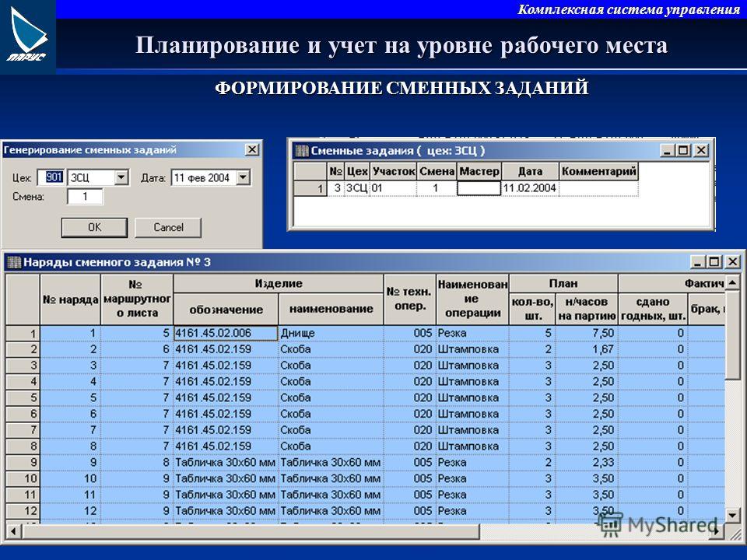
Task: Click the Наименование операции column header
Action: pos(472,299)
